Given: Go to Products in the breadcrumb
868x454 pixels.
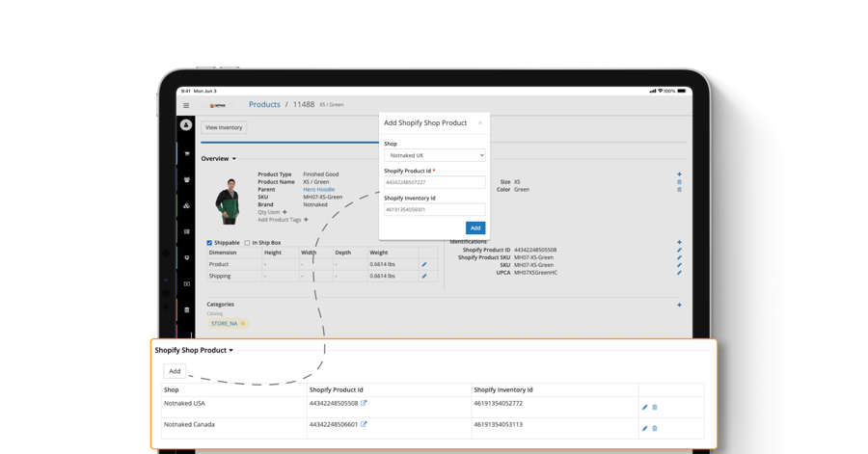Looking at the screenshot, I should (x=264, y=105).
